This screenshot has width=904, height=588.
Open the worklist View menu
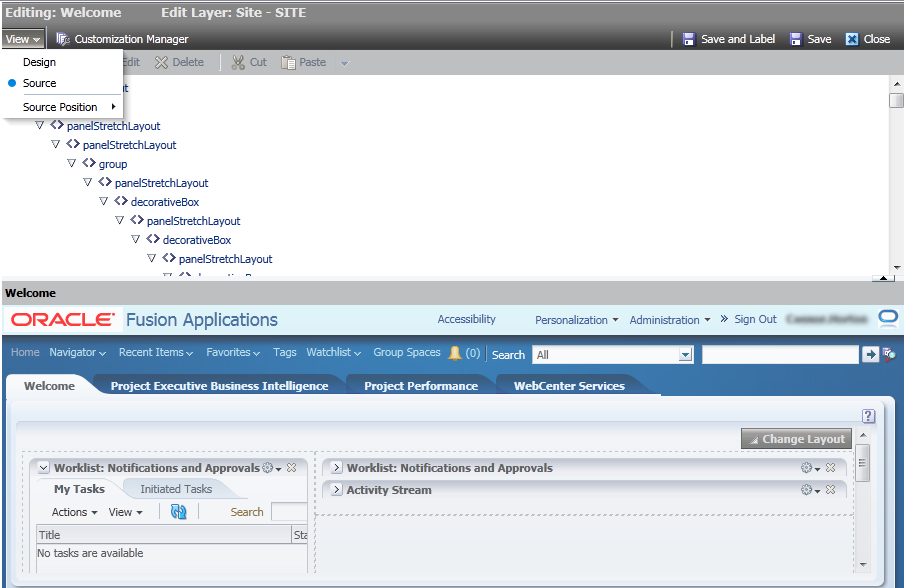(x=125, y=512)
